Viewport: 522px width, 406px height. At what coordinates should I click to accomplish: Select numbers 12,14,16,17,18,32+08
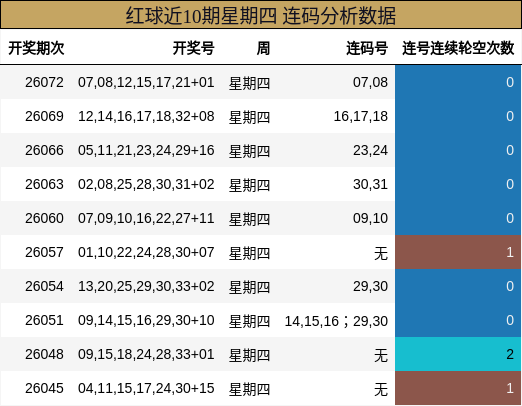click(x=146, y=116)
